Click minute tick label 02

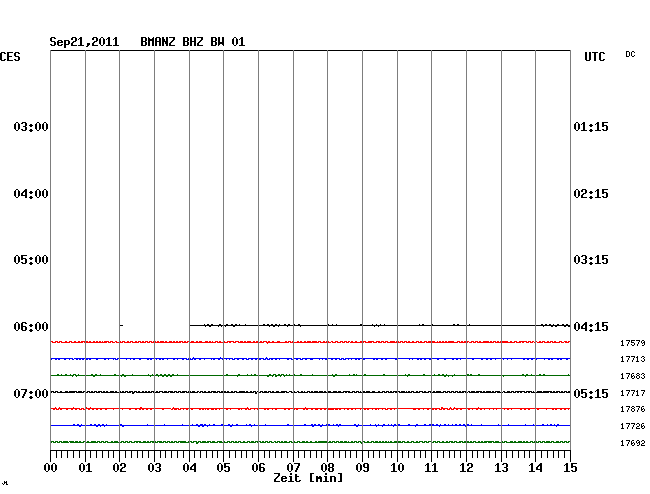(119, 468)
